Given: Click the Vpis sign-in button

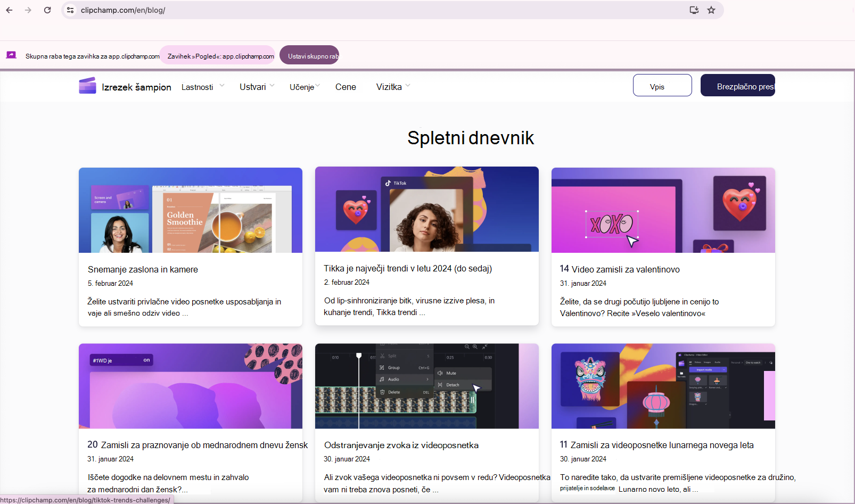Looking at the screenshot, I should tap(662, 85).
